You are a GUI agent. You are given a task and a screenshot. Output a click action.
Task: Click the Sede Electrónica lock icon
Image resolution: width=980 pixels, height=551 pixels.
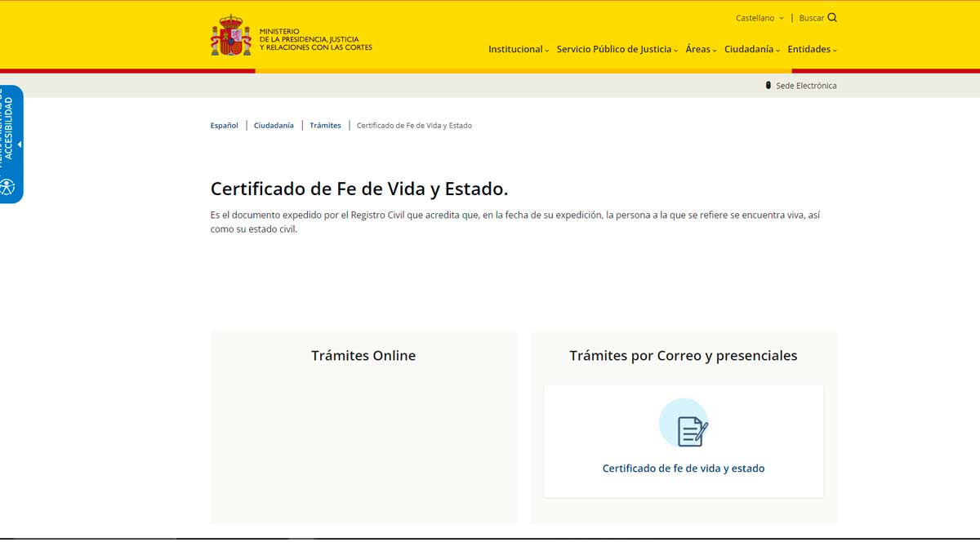pos(768,86)
